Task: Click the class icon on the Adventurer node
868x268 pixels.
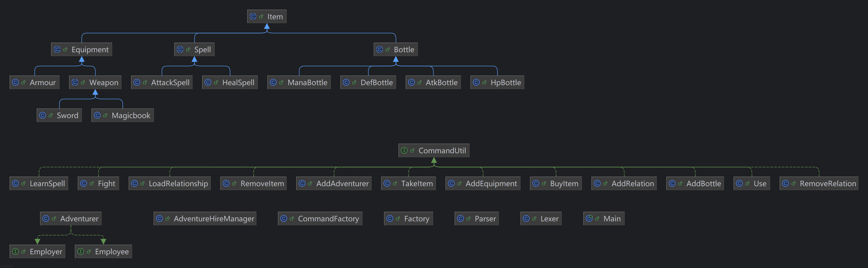Action: click(x=46, y=218)
